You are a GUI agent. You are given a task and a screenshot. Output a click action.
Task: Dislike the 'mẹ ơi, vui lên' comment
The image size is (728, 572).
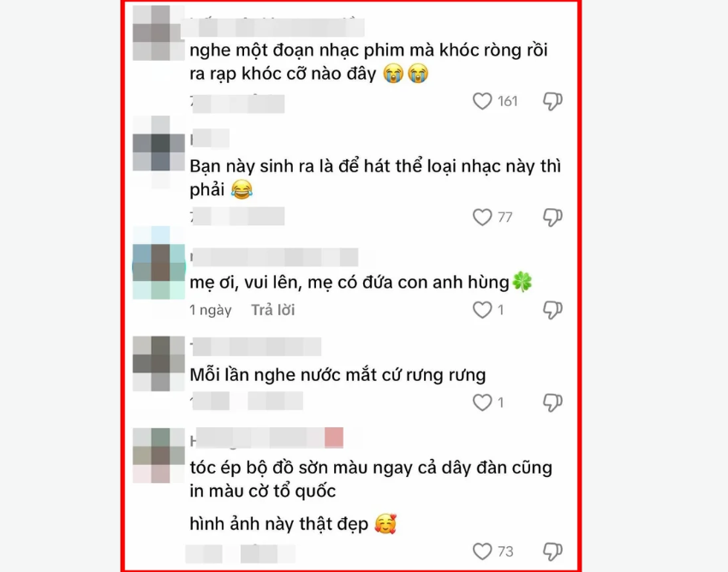click(x=552, y=310)
